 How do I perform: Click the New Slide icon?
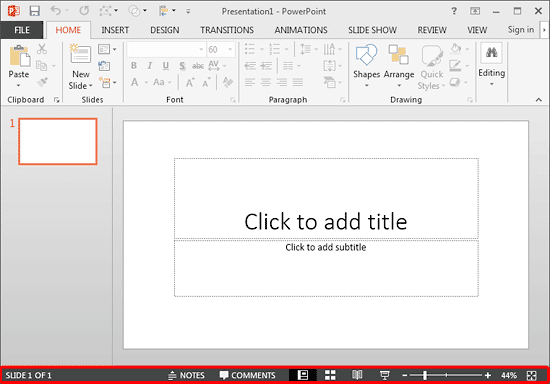tap(80, 54)
